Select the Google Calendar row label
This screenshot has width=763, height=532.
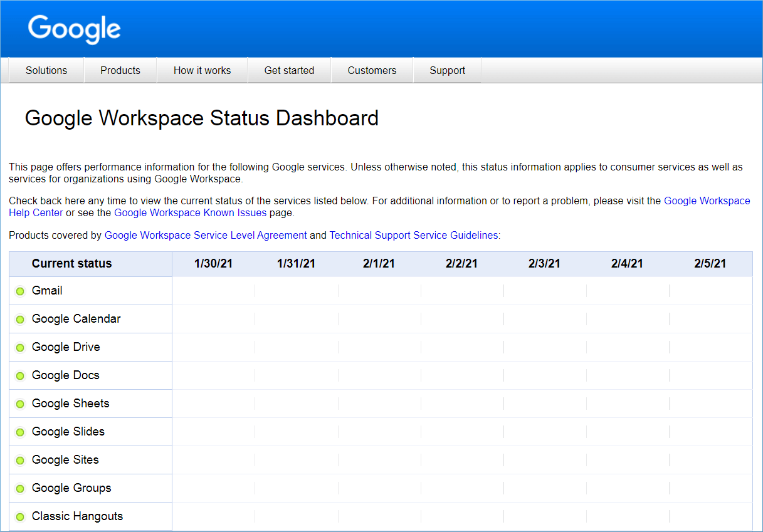pyautogui.click(x=76, y=319)
